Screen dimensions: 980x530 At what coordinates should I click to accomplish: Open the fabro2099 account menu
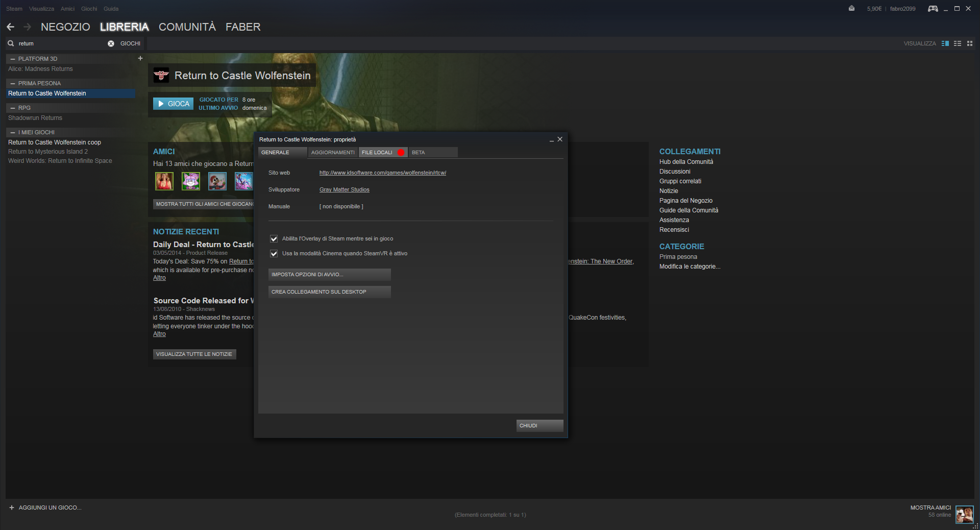(902, 9)
